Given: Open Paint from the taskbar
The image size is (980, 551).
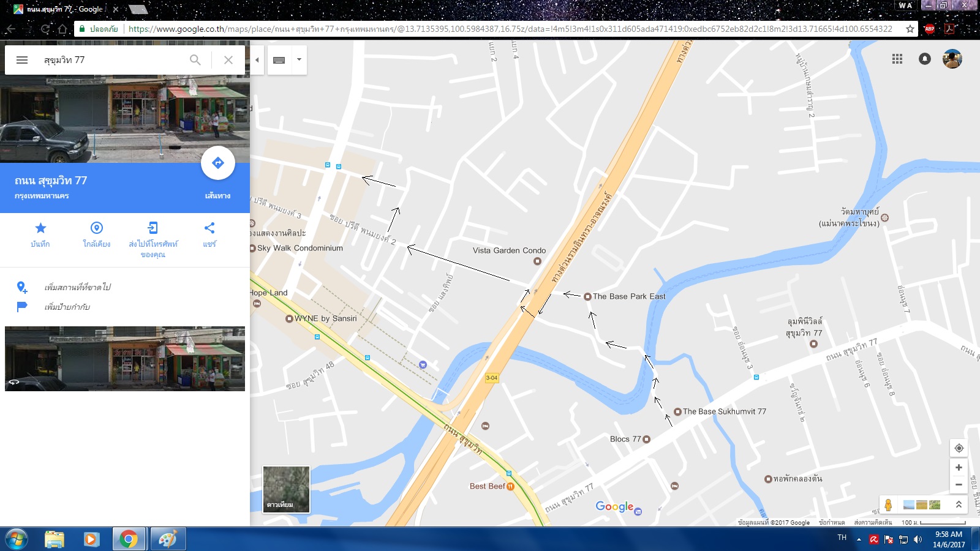Looking at the screenshot, I should click(167, 539).
